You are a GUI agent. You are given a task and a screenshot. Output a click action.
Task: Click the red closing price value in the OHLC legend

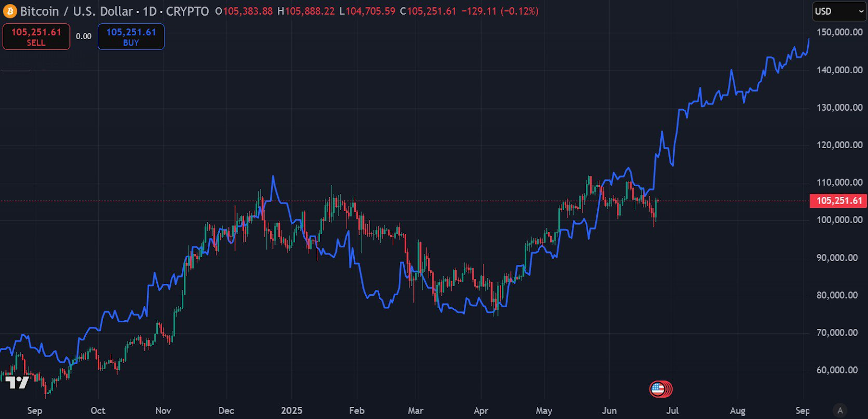click(x=431, y=11)
